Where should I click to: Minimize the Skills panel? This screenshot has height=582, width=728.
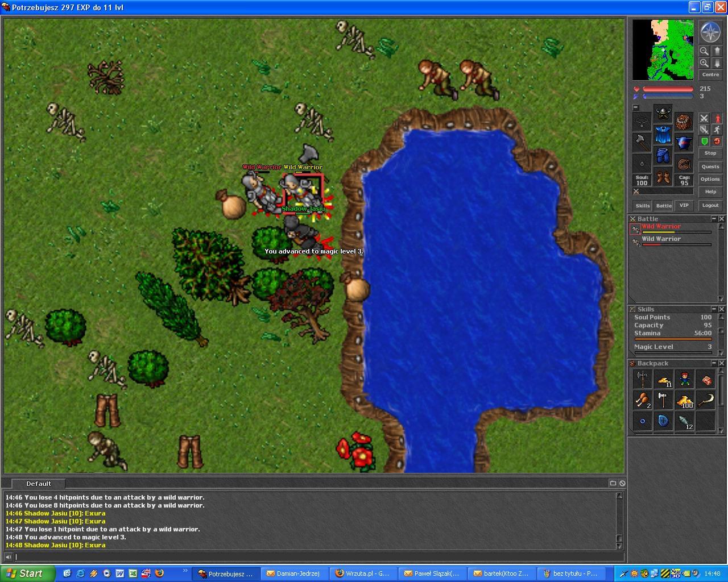714,309
